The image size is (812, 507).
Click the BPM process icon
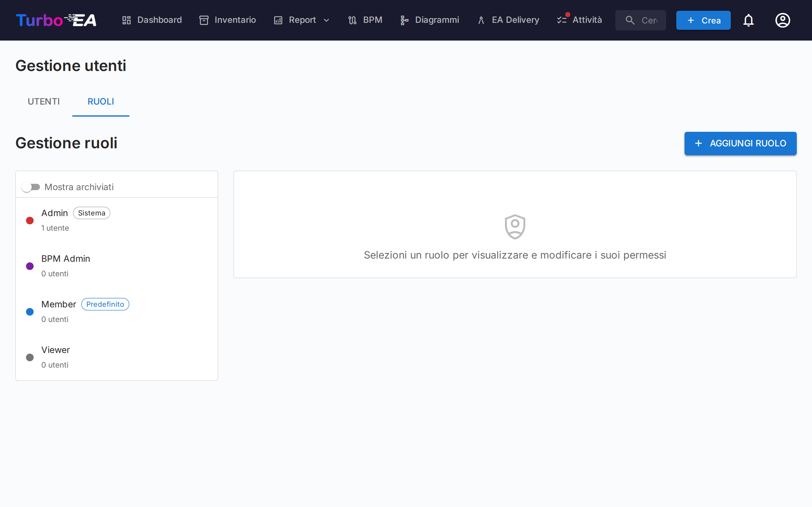[x=352, y=20]
